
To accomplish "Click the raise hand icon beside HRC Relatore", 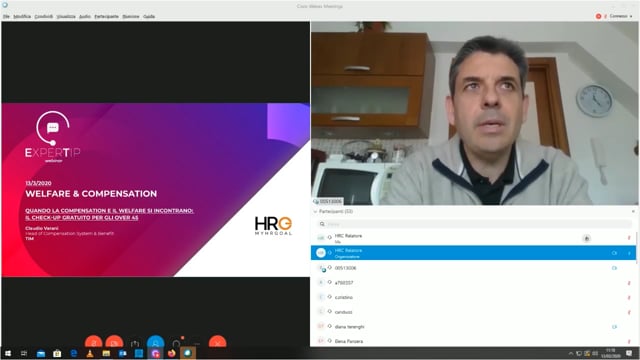I will tap(587, 238).
